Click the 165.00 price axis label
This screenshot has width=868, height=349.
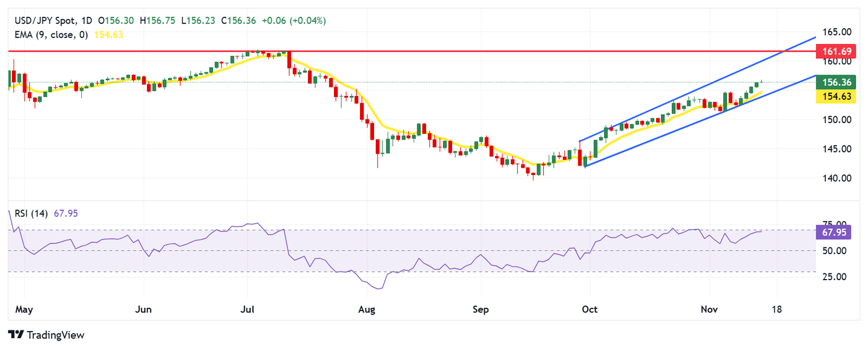tap(836, 32)
